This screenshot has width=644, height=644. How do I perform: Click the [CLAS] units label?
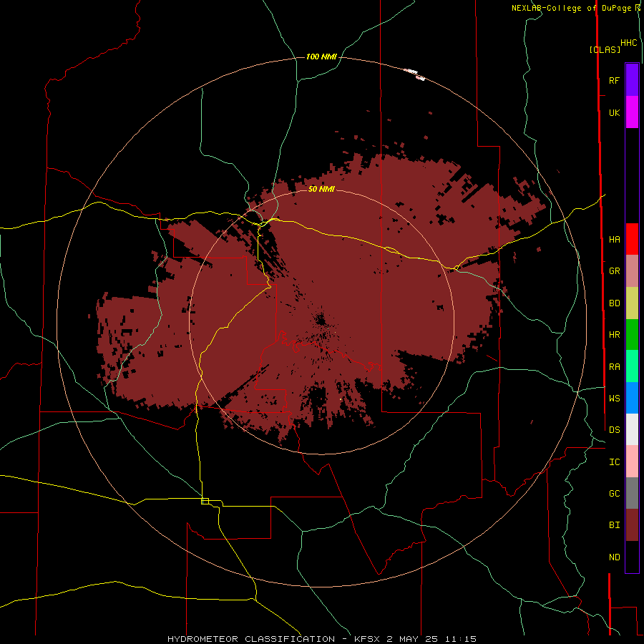coord(605,49)
